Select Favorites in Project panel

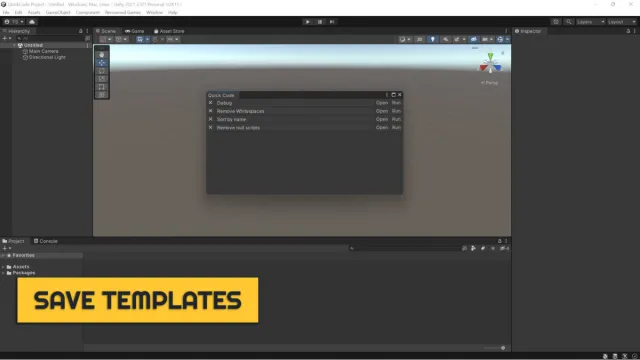[x=23, y=256]
